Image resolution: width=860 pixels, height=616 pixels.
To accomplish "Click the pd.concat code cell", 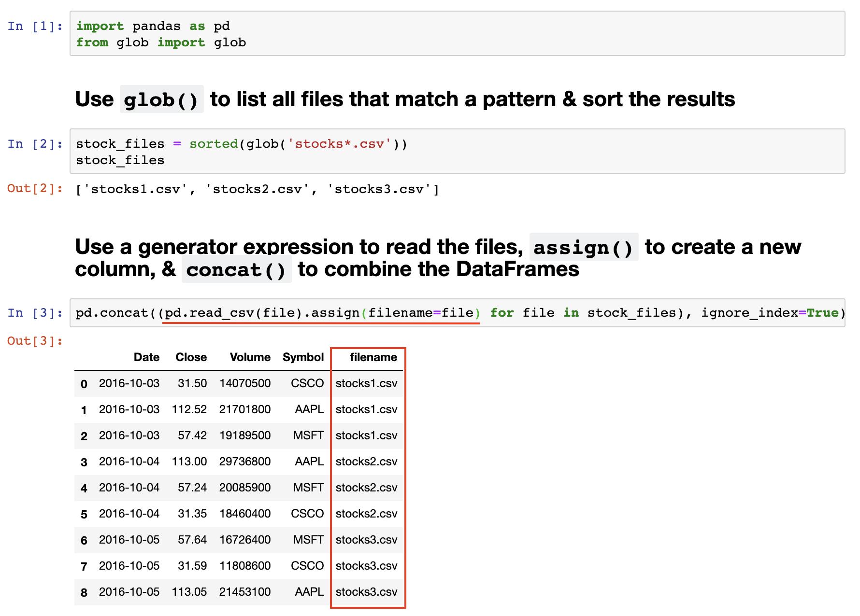I will [x=457, y=313].
